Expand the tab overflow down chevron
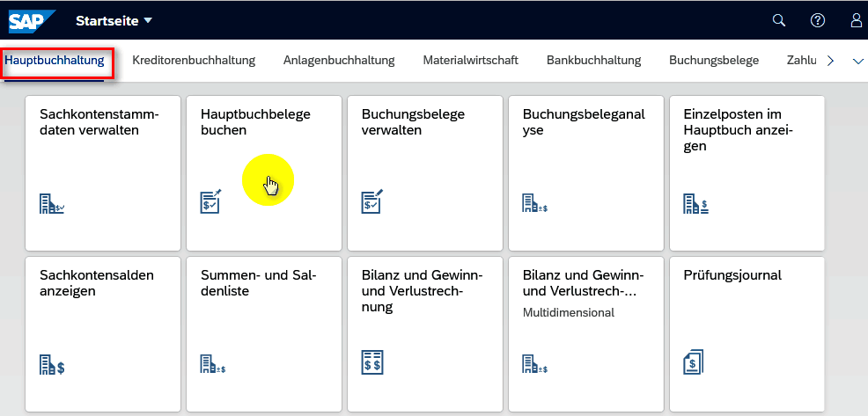This screenshot has width=868, height=416. tap(858, 61)
